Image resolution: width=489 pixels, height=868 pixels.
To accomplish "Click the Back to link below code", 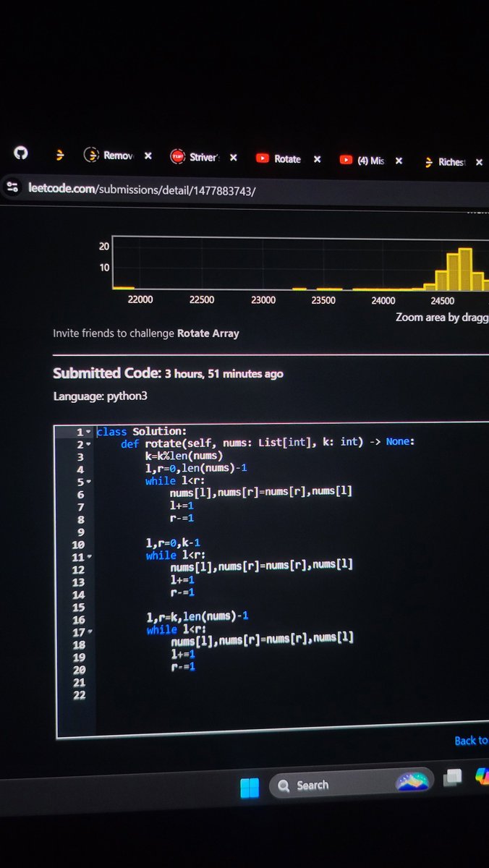I will click(x=471, y=740).
